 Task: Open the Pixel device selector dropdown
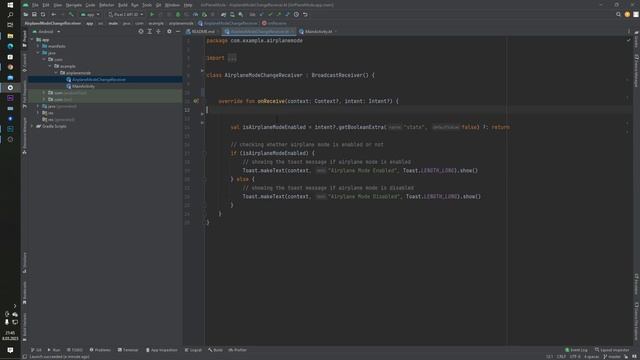[126, 14]
